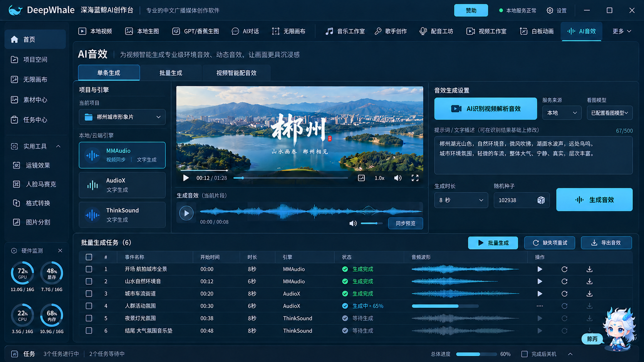644x362 pixels.
Task: Download row 1 开场 航拍城市全景 audio
Action: tap(589, 269)
